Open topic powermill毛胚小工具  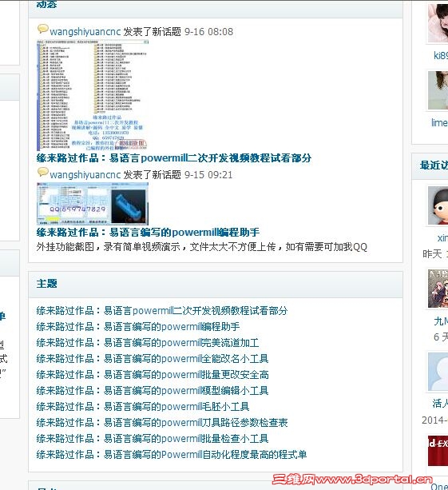pos(143,407)
